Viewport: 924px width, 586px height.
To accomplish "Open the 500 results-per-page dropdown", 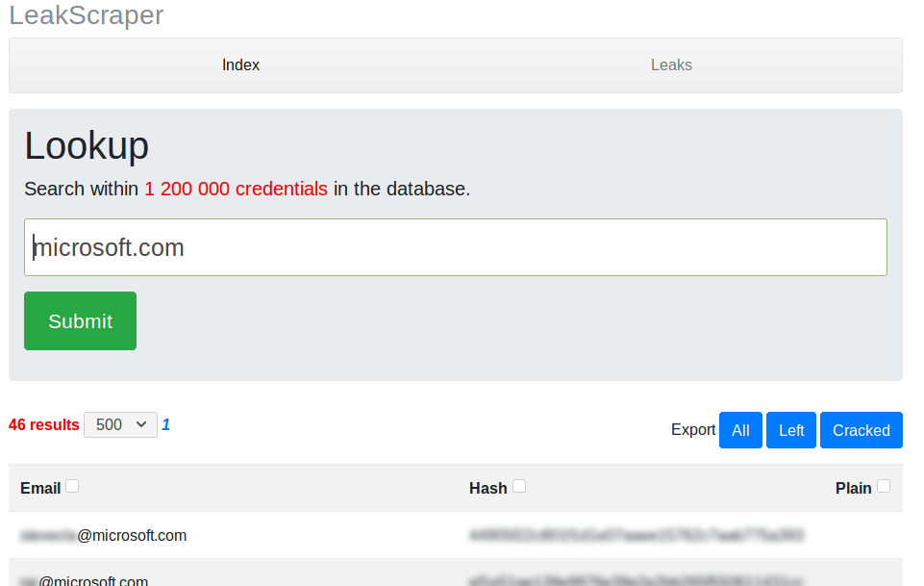I will 120,424.
